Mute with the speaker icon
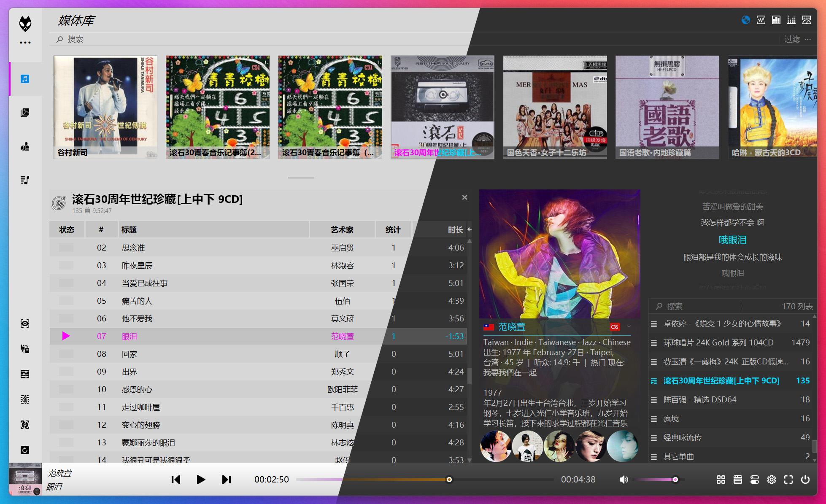This screenshot has height=504, width=826. pyautogui.click(x=624, y=480)
